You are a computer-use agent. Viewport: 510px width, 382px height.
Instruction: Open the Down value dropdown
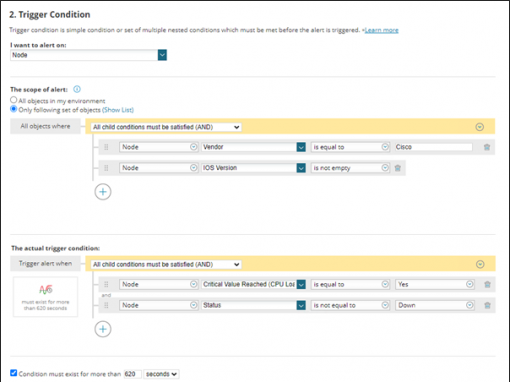(x=435, y=305)
